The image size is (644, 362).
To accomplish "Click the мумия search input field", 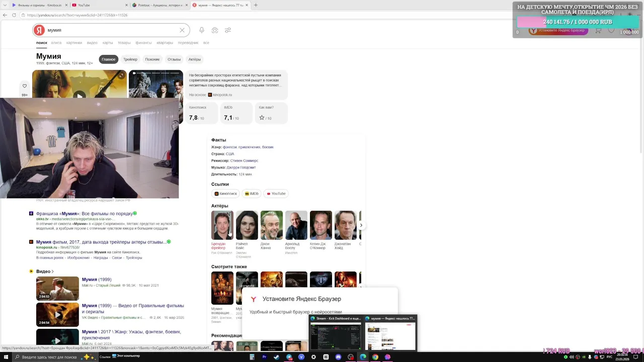I will click(112, 30).
